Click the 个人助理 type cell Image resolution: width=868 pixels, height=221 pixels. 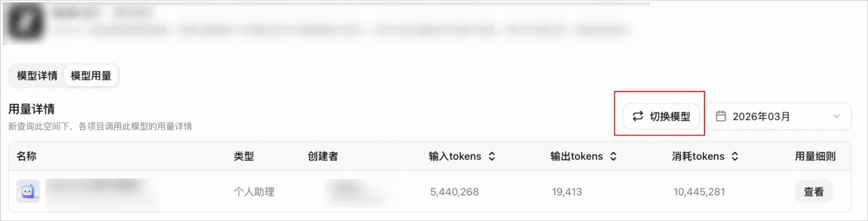coord(254,192)
